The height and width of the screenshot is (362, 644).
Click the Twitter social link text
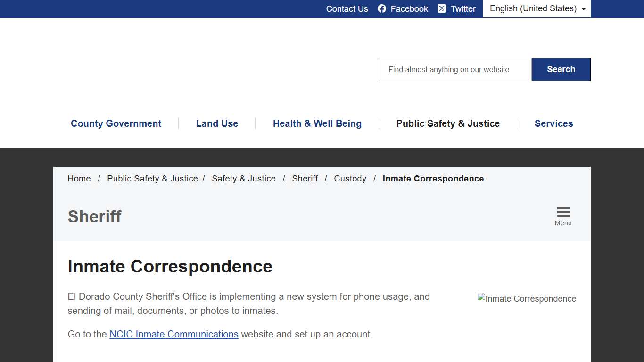click(463, 8)
